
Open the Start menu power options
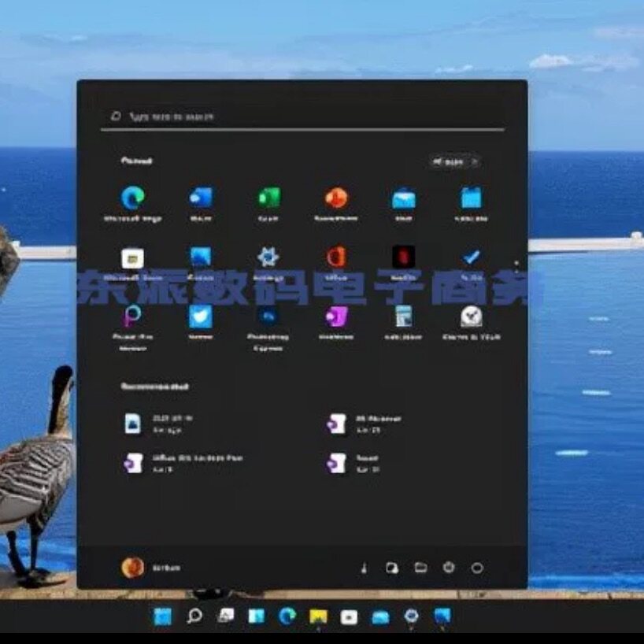point(477,568)
